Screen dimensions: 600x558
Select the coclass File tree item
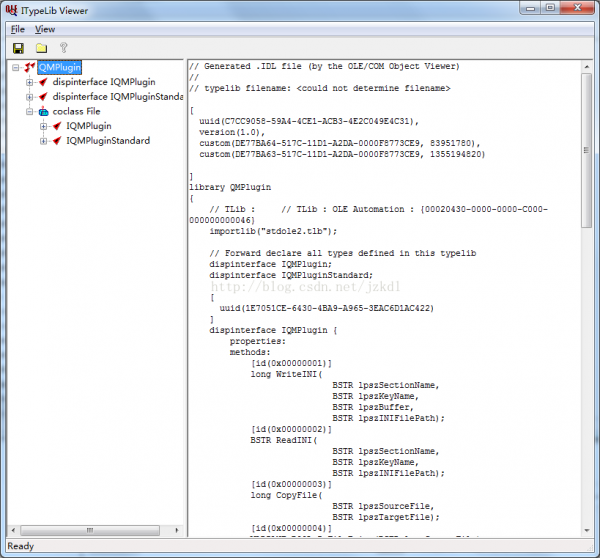76,111
